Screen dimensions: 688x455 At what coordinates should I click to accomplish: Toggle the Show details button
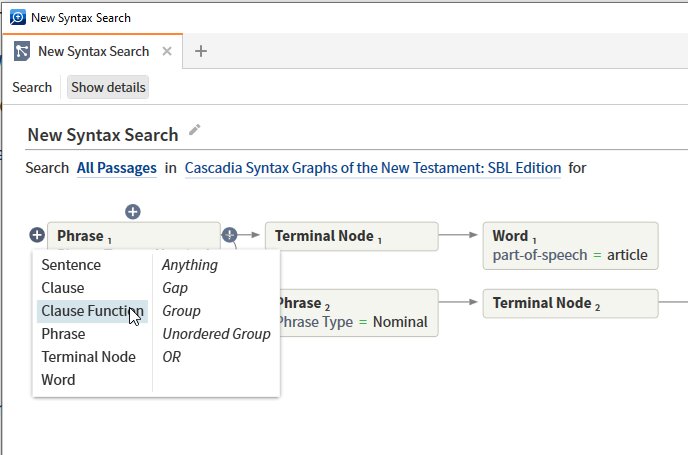pos(108,87)
